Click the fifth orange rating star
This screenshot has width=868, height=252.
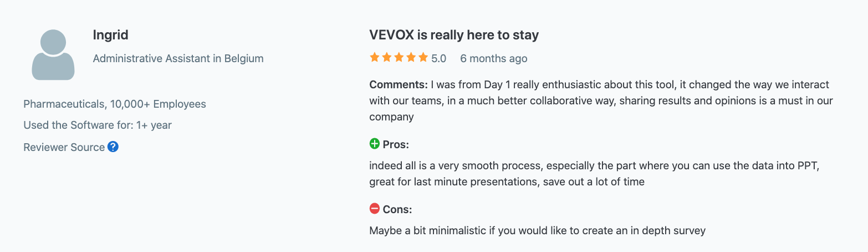coord(423,58)
